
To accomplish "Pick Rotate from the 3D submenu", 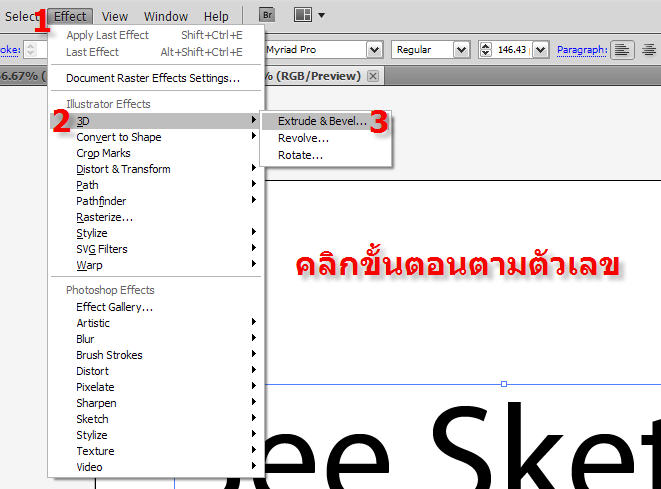I will coord(300,155).
